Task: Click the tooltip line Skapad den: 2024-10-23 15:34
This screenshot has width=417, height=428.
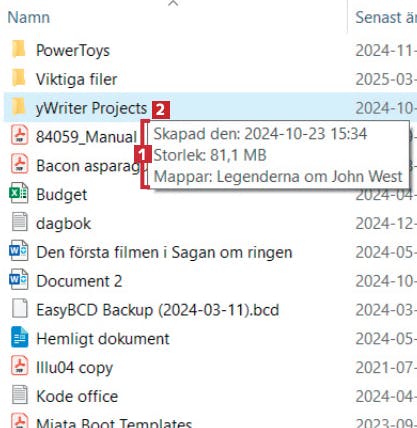Action: 260,134
